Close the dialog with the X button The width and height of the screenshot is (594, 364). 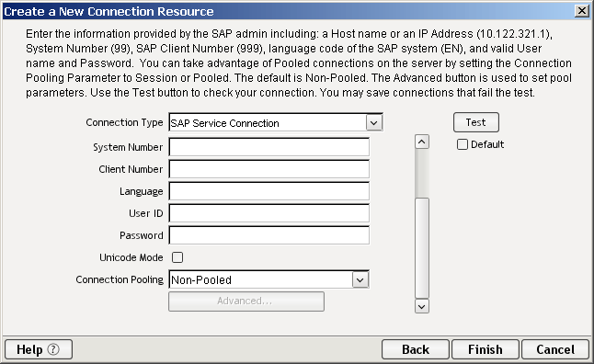pos(581,11)
